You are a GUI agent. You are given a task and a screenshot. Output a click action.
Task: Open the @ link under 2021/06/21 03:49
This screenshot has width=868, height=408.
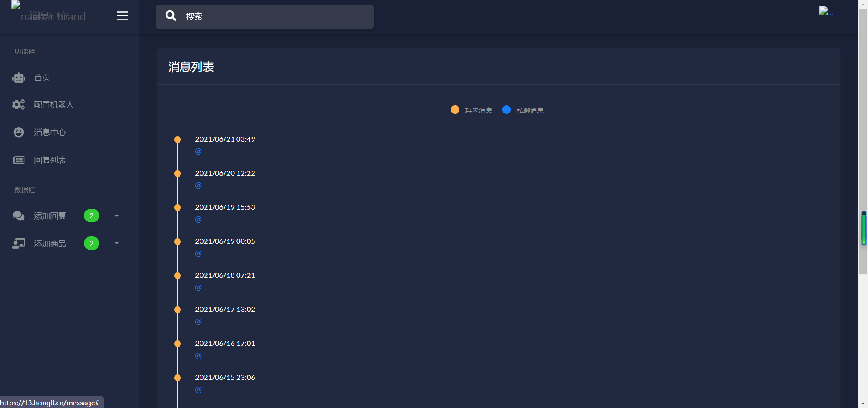(198, 152)
